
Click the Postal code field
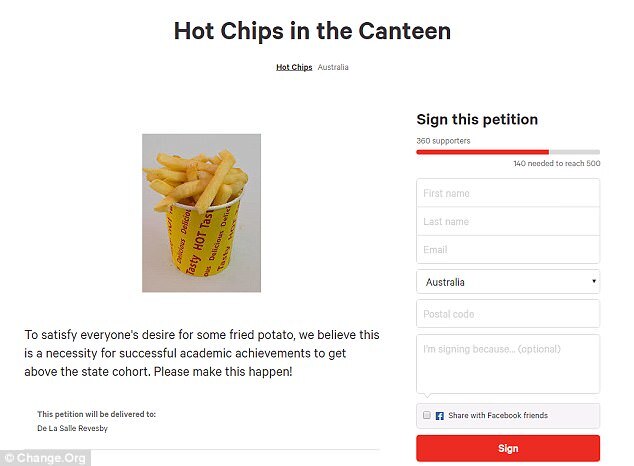(507, 314)
